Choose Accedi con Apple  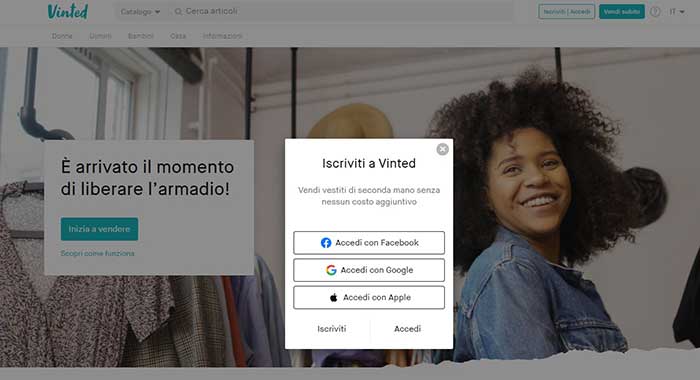pos(369,297)
